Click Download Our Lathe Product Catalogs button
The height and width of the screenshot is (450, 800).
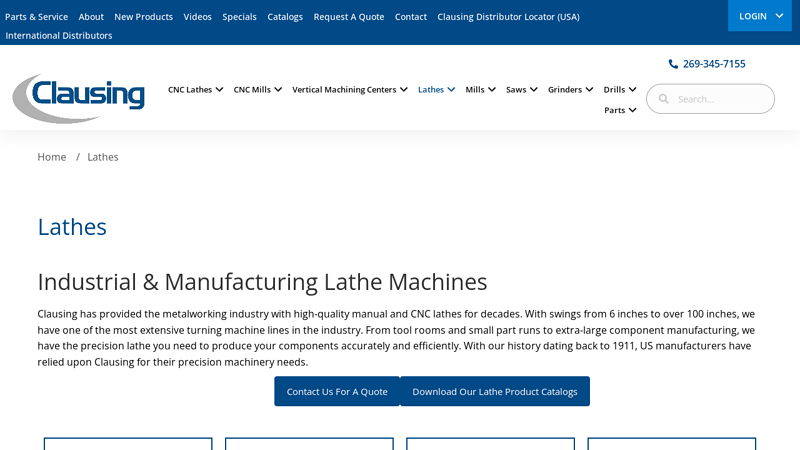(x=495, y=391)
